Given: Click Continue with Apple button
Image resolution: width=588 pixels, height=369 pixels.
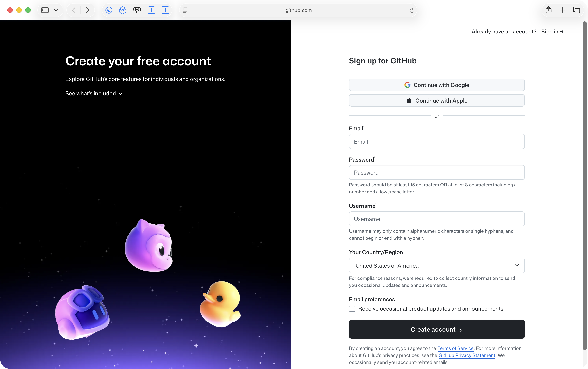Looking at the screenshot, I should click(437, 101).
